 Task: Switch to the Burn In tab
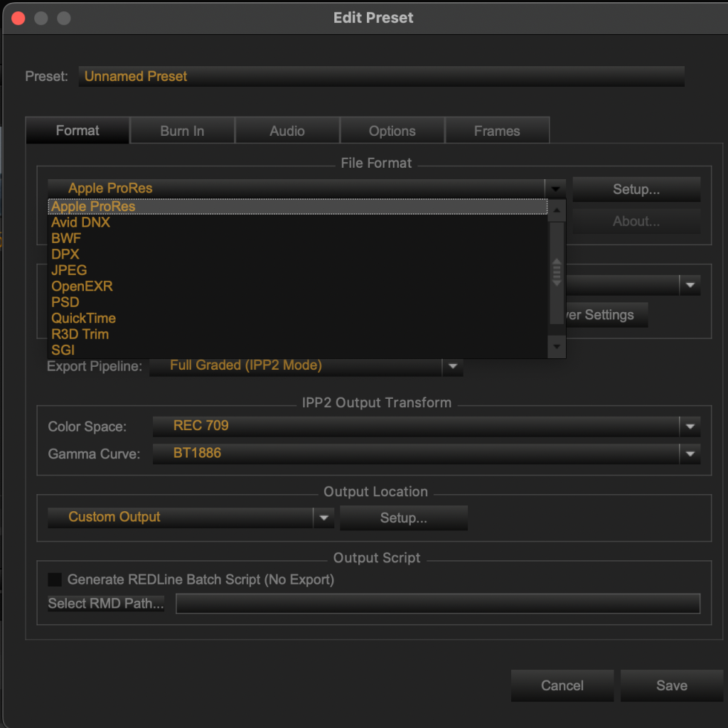182,131
